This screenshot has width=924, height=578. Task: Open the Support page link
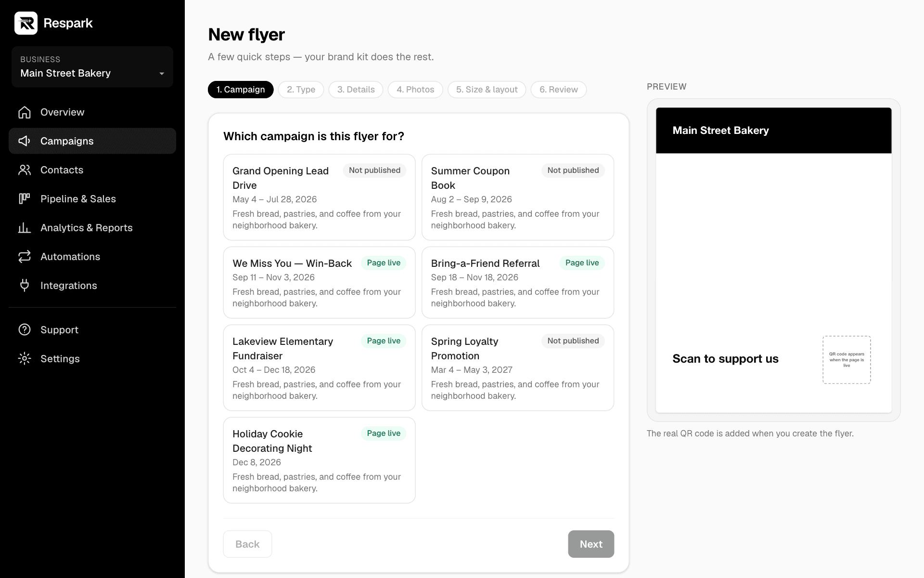(x=92, y=330)
